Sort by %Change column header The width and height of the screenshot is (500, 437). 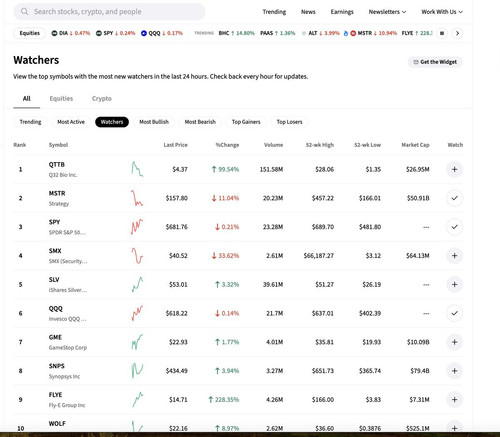[x=227, y=145]
